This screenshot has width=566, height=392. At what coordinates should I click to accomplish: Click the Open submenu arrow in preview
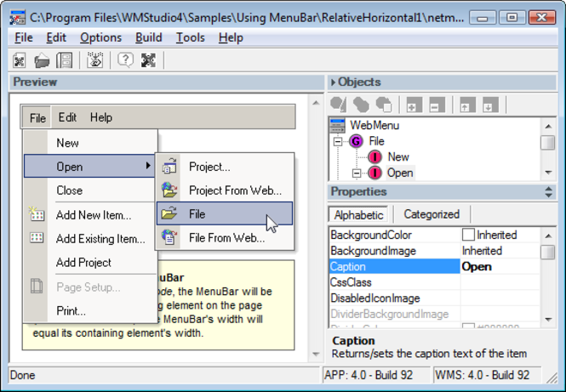click(x=148, y=166)
